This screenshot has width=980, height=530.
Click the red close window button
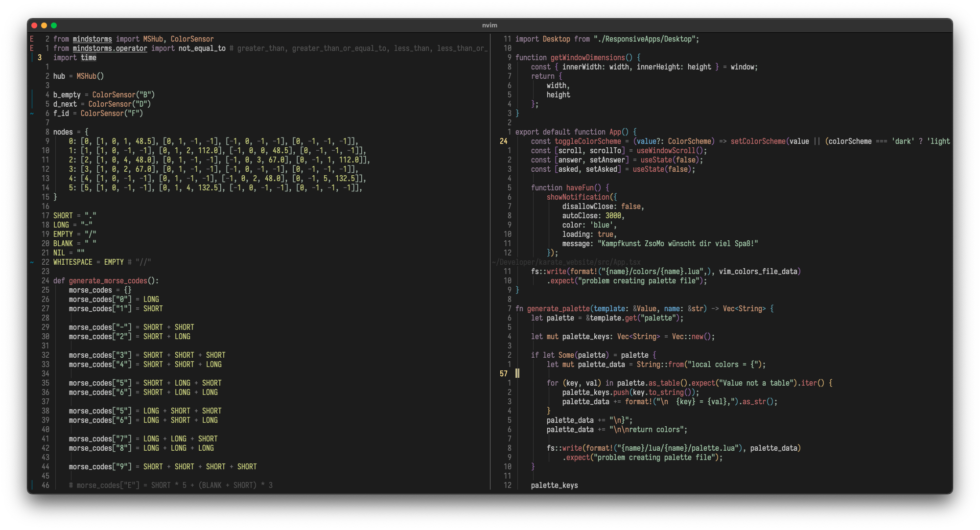tap(34, 25)
